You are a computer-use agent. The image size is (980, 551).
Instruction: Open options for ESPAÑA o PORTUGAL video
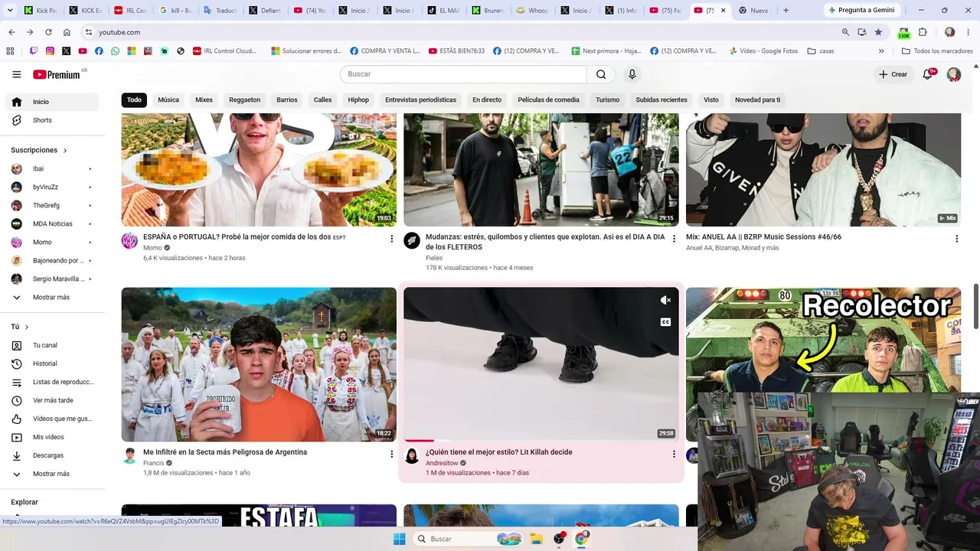point(392,239)
